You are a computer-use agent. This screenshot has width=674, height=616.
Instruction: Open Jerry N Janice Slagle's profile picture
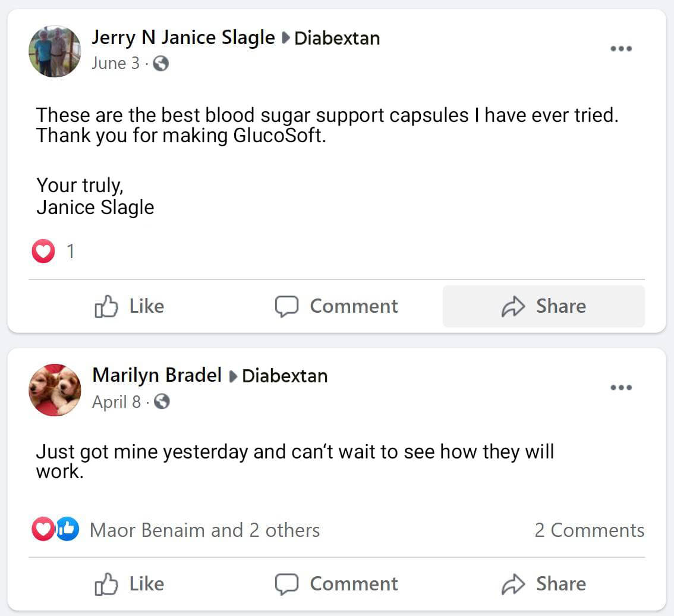point(55,51)
